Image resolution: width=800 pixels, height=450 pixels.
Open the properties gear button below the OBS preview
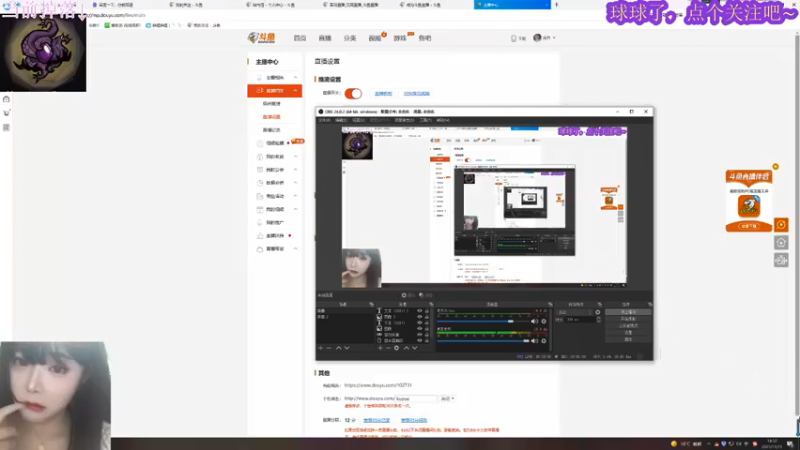coord(408,295)
